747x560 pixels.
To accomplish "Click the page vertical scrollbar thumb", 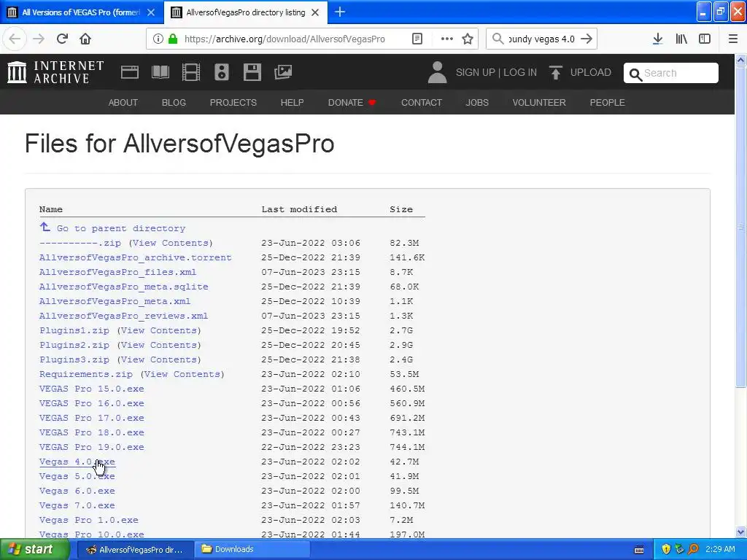I will 740,227.
